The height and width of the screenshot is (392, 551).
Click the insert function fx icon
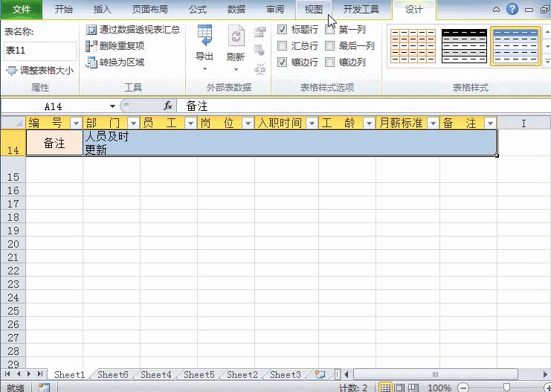tap(168, 106)
